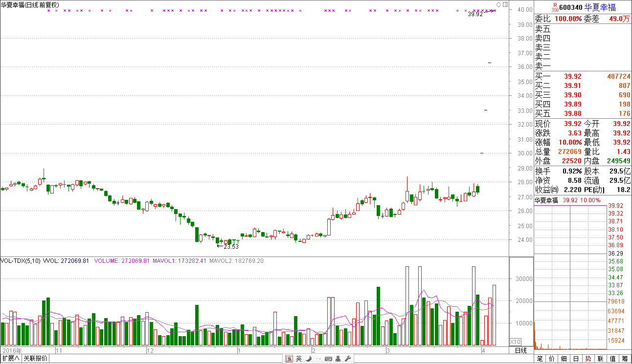Open the IME soft keyboard

[328, 359]
